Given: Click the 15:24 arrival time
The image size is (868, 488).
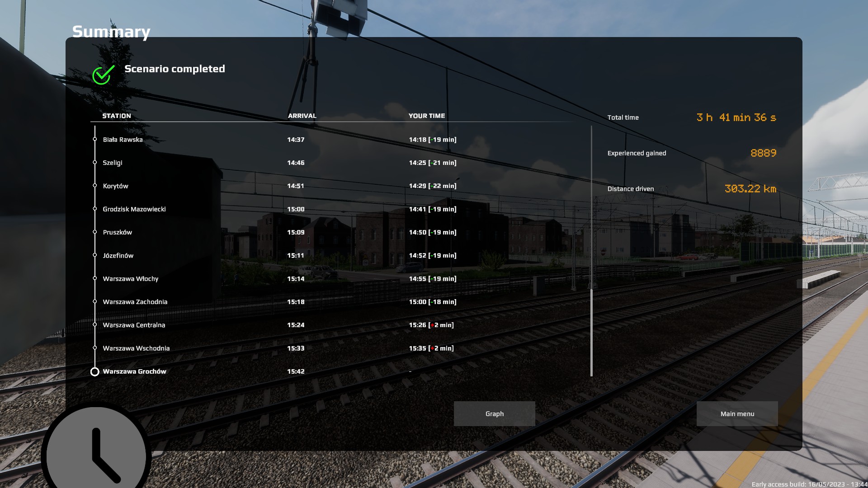Looking at the screenshot, I should click(296, 325).
